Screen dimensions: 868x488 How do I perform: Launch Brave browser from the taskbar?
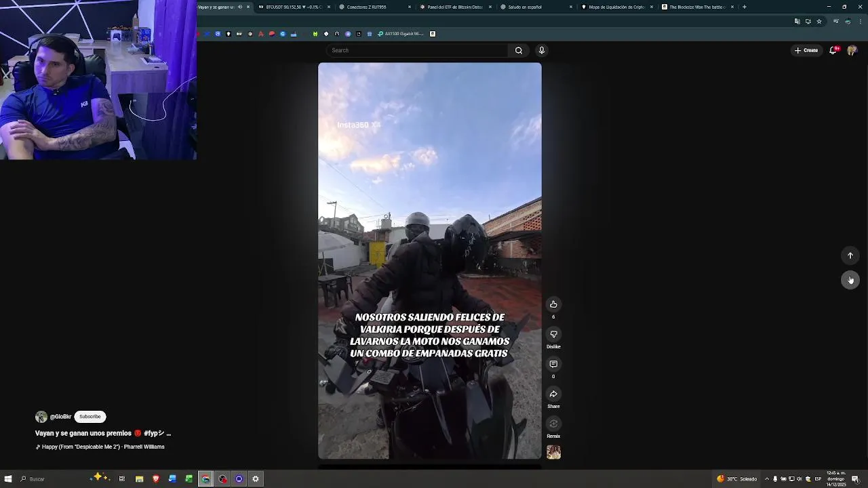pyautogui.click(x=156, y=479)
